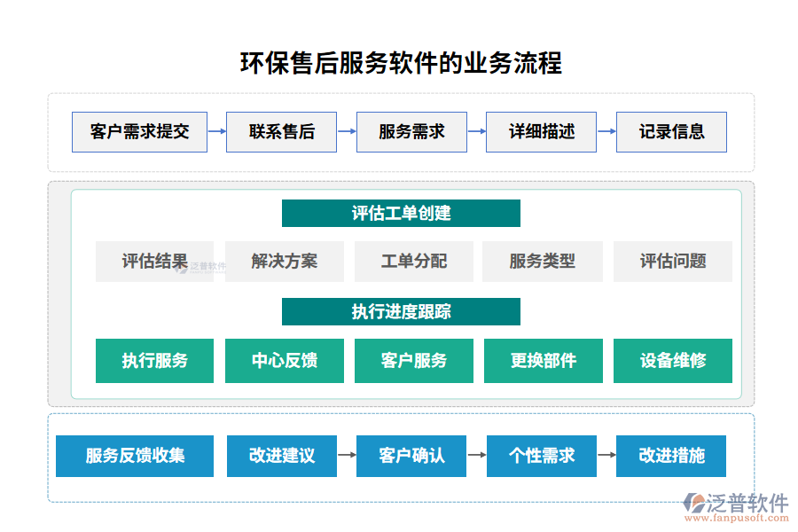Toggle the 客户服务 node
This screenshot has height=532, width=798.
coord(413,361)
